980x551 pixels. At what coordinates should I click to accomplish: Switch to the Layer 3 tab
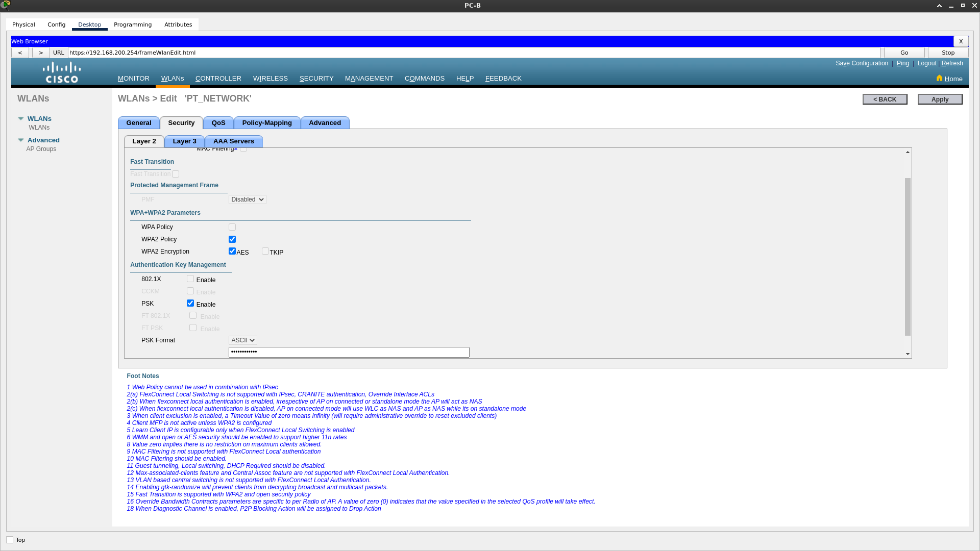pos(184,141)
